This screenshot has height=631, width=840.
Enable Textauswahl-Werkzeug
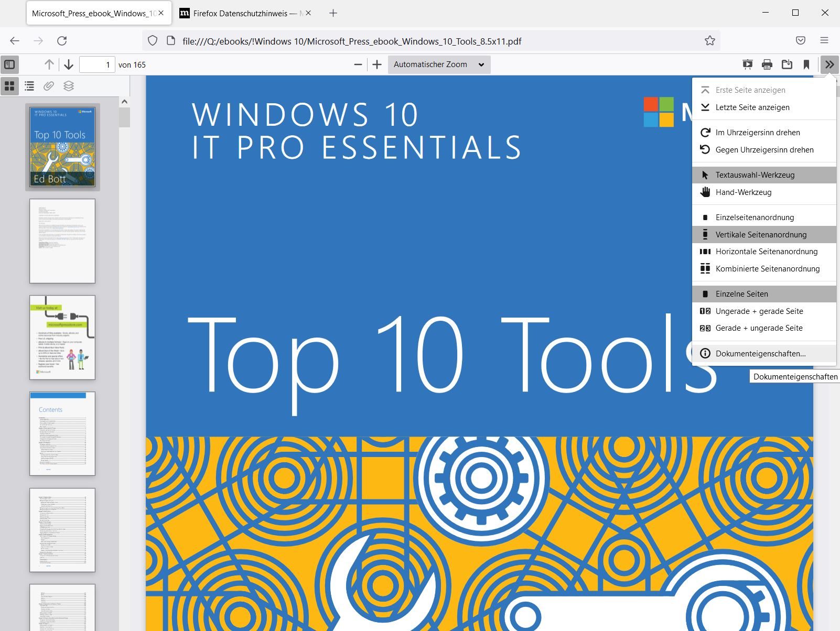pyautogui.click(x=764, y=175)
